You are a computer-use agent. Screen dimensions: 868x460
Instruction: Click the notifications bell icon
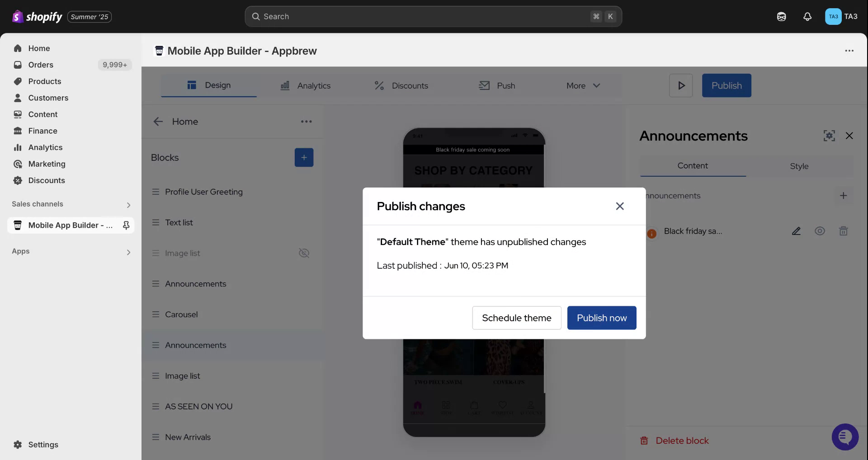807,17
